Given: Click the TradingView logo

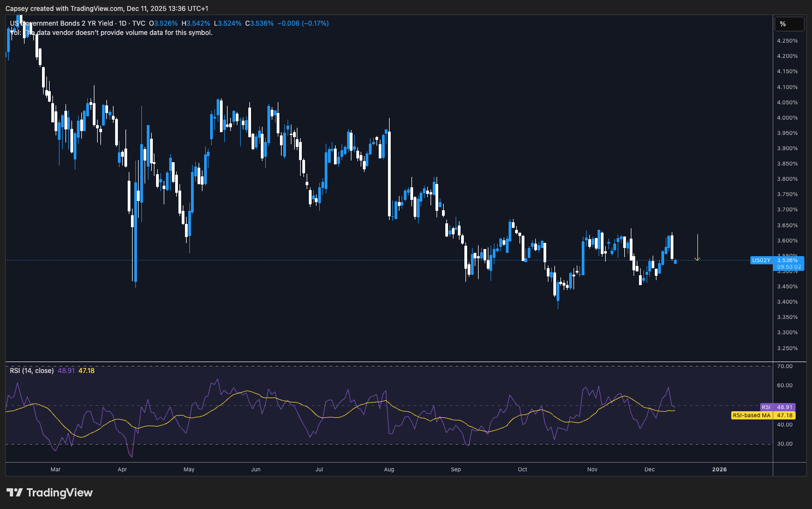Looking at the screenshot, I should point(50,493).
